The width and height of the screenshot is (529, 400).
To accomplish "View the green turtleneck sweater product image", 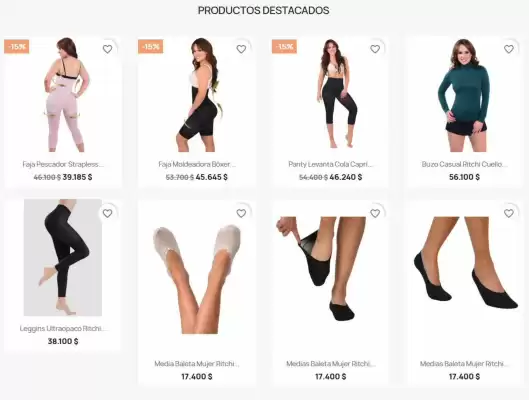I will 464,95.
